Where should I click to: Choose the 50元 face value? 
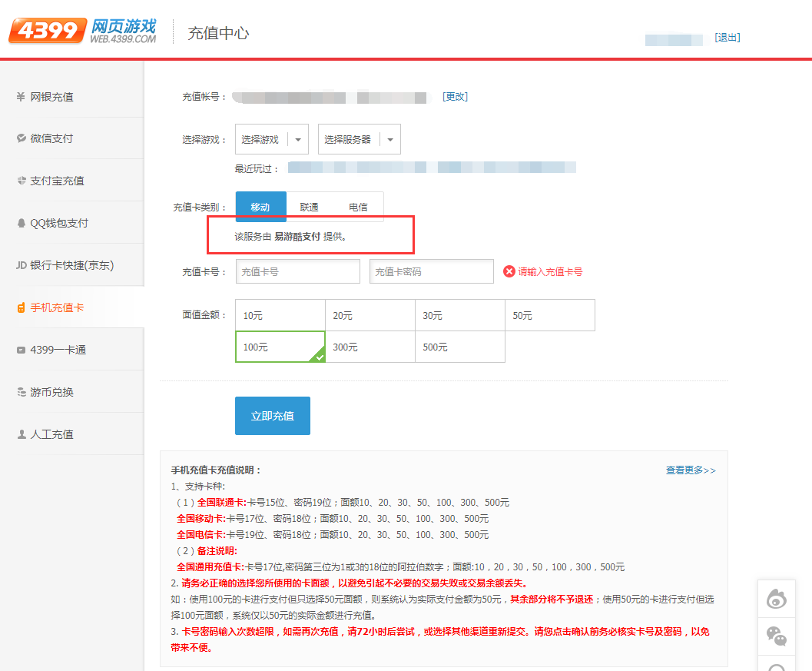click(x=549, y=315)
